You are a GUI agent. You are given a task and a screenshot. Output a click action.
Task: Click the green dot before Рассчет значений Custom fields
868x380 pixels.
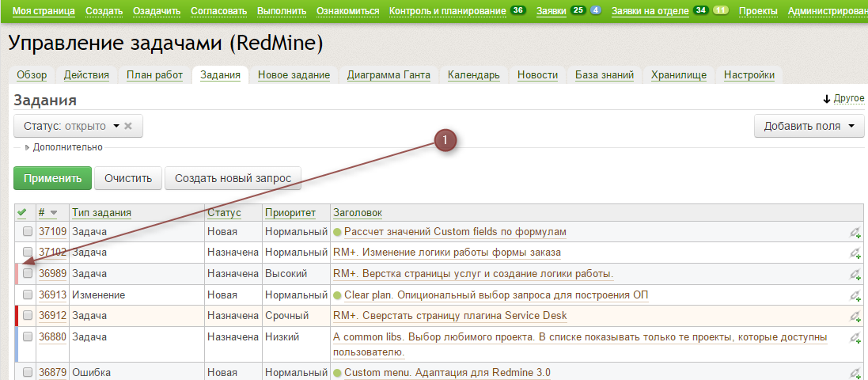337,231
